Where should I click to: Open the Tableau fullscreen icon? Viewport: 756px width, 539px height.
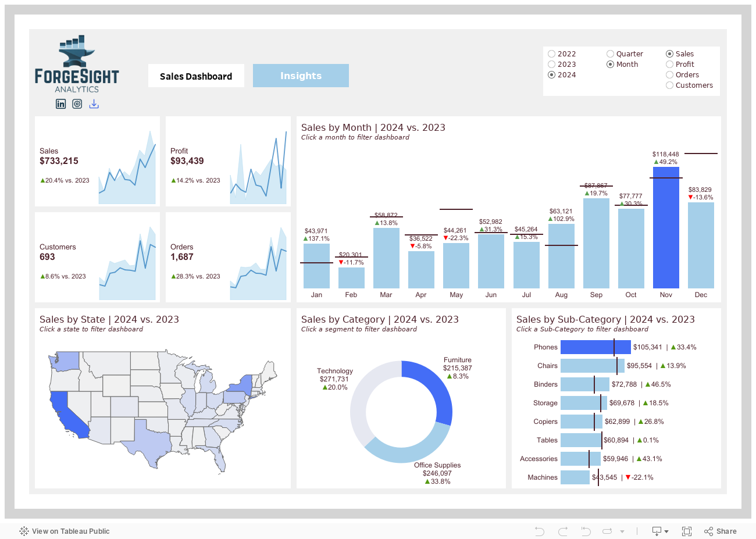pos(687,531)
